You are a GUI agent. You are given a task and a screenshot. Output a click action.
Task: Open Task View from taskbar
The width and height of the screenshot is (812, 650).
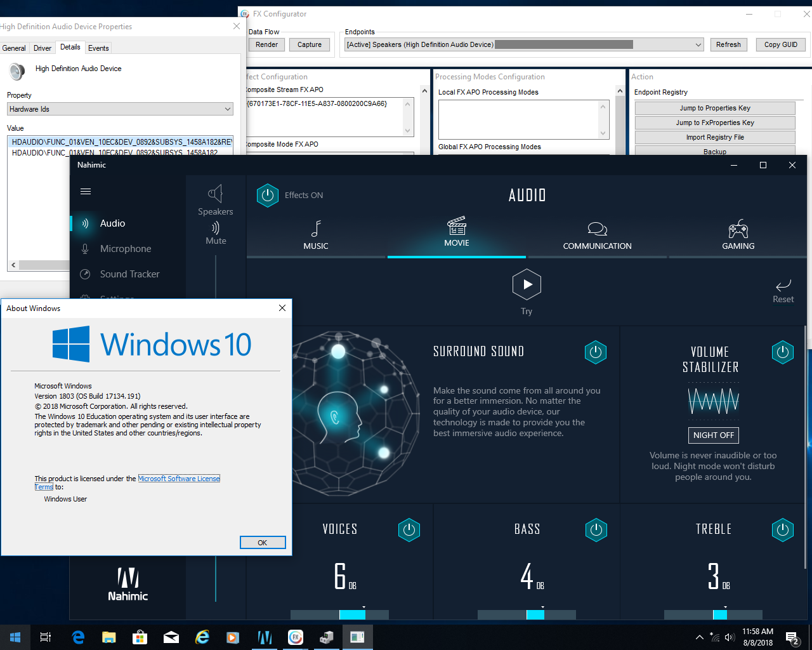pos(46,637)
